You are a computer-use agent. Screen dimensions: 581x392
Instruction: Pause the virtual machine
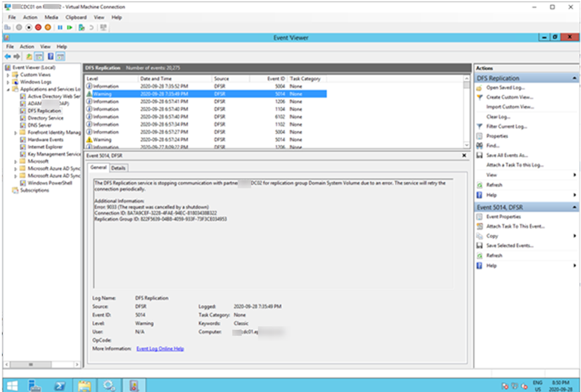60,27
